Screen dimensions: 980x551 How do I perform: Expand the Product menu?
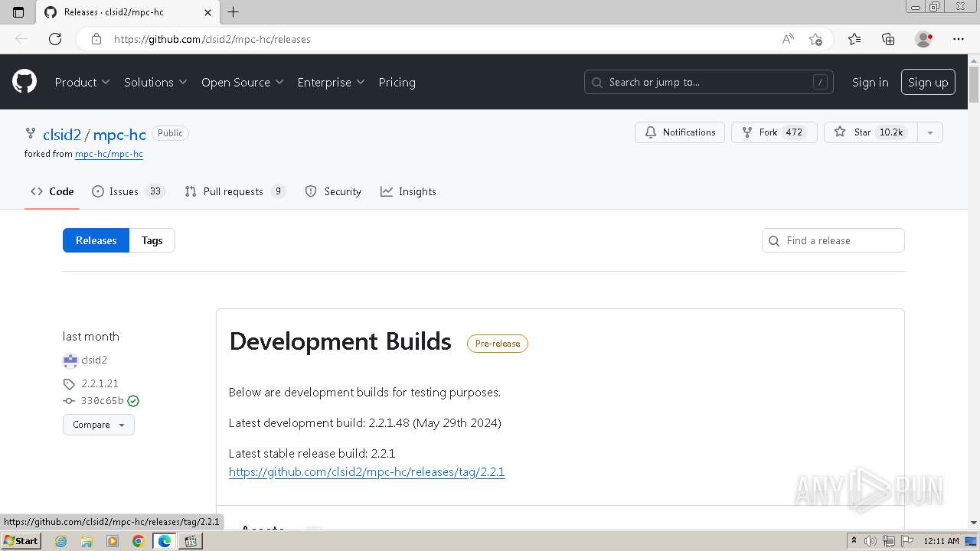click(x=82, y=82)
